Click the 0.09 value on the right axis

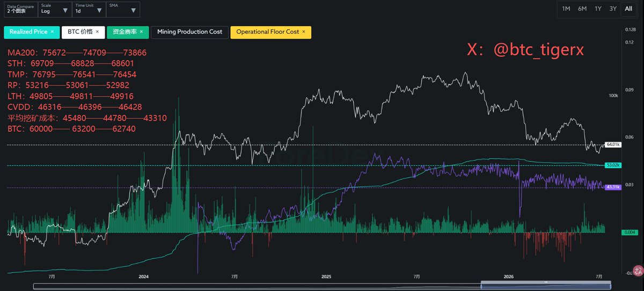631,89
